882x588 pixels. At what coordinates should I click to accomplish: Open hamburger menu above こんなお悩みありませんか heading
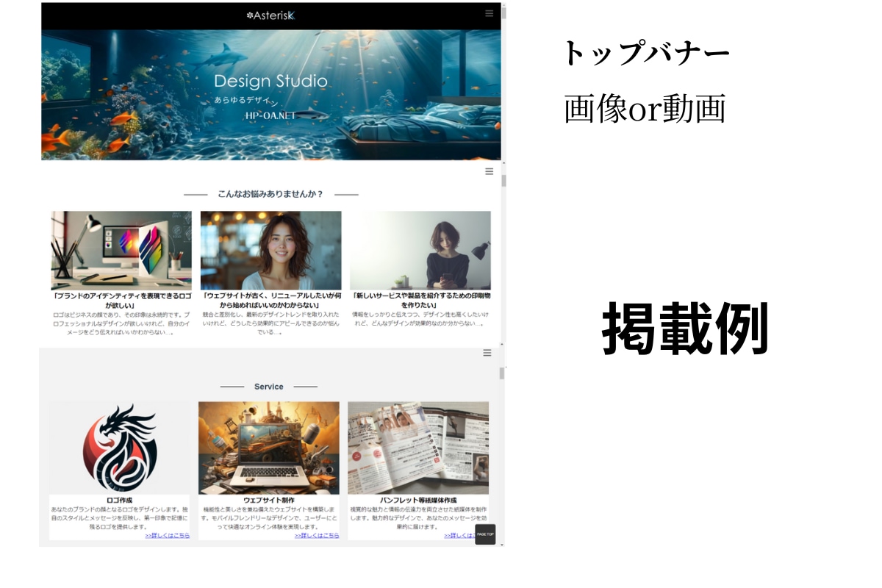[490, 171]
